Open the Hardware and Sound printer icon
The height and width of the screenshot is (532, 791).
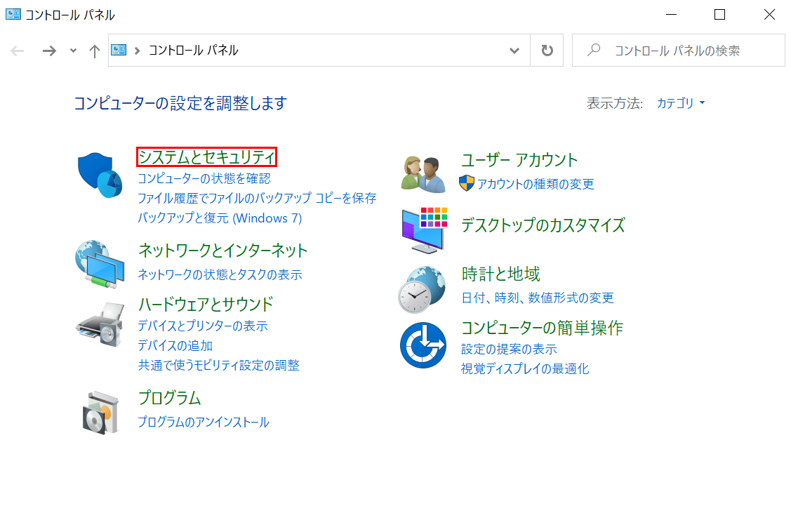(100, 324)
